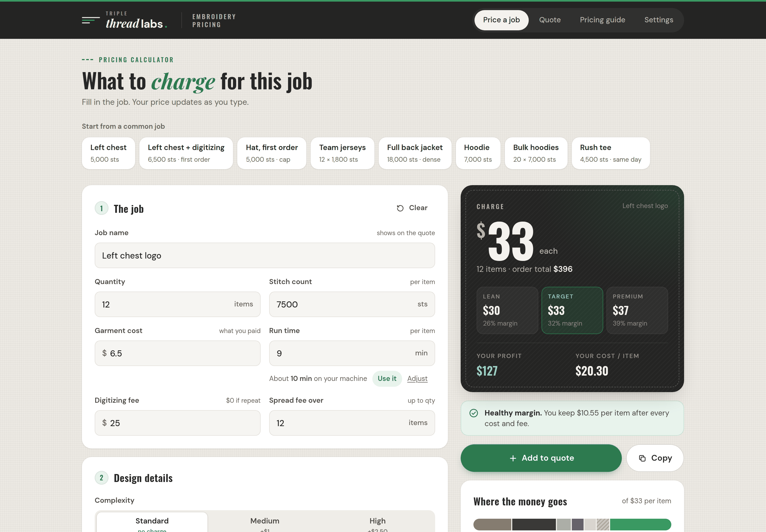Select the Lean $30 price tier
Screen dimensions: 766x532
tap(507, 310)
